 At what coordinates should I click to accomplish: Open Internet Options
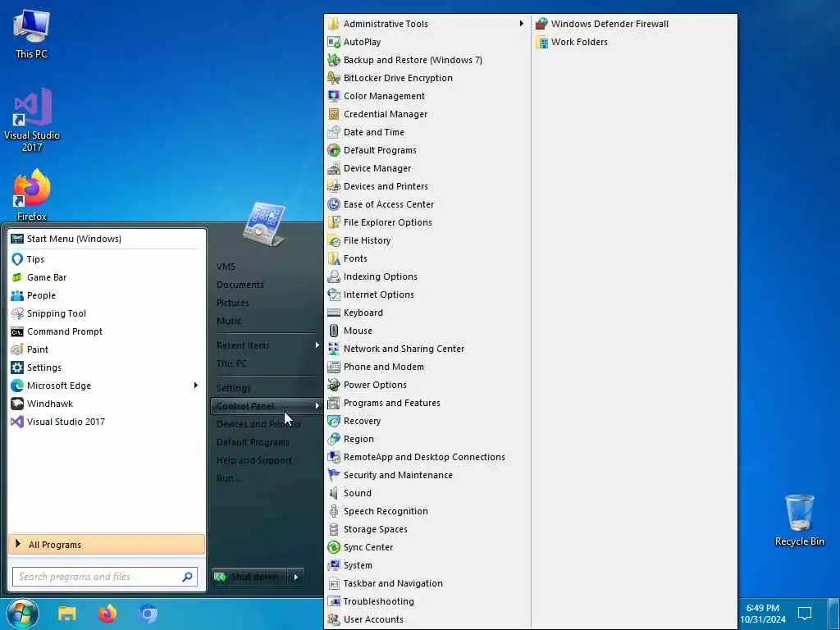coord(427,294)
